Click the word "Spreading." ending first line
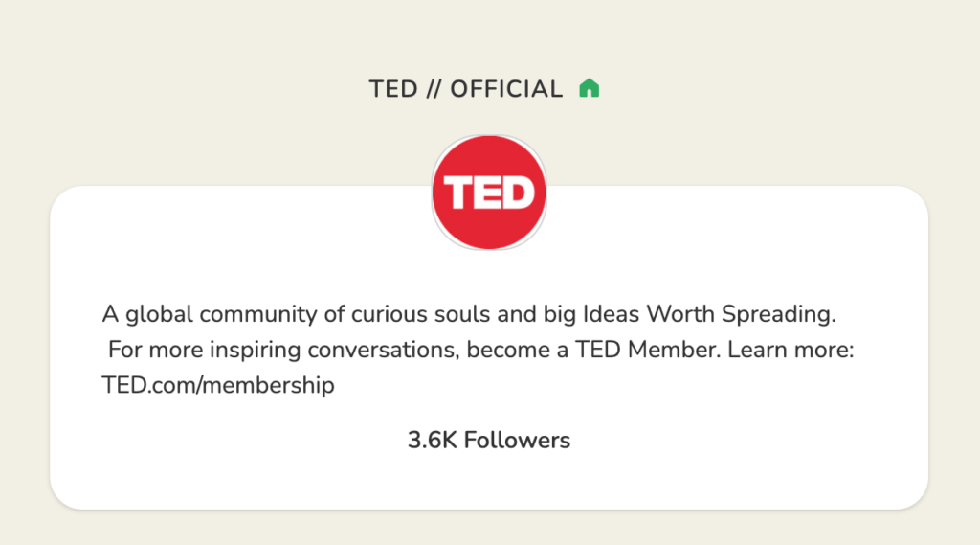Screen dimensions: 980x545 click(x=779, y=314)
